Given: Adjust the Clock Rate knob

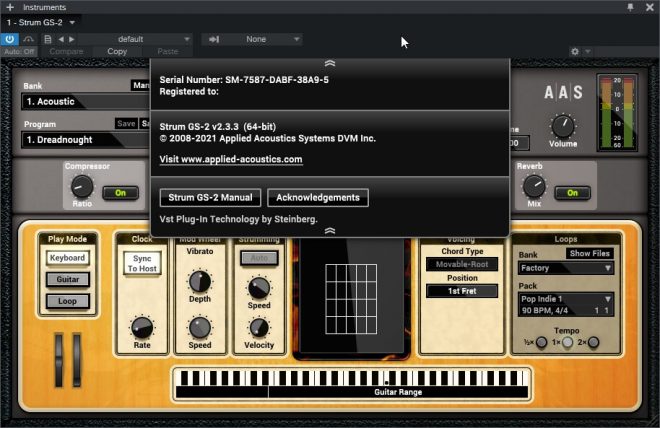Looking at the screenshot, I should click(x=142, y=328).
